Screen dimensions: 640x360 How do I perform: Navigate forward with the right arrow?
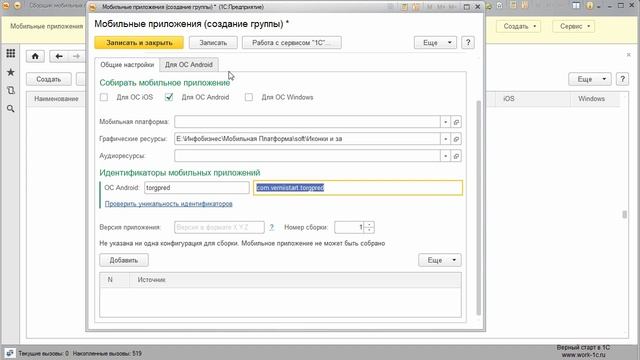76,56
